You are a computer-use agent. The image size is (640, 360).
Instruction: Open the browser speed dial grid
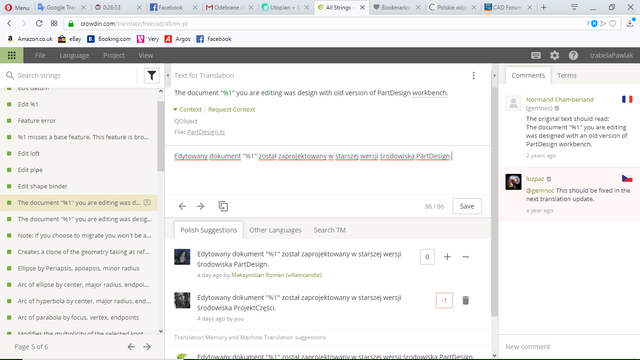[54, 24]
